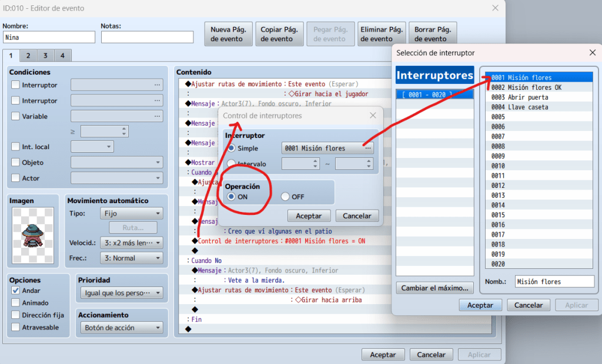Screen dimensions: 602x364
Task: Choose the Intervalo radio button
Action: pyautogui.click(x=232, y=164)
